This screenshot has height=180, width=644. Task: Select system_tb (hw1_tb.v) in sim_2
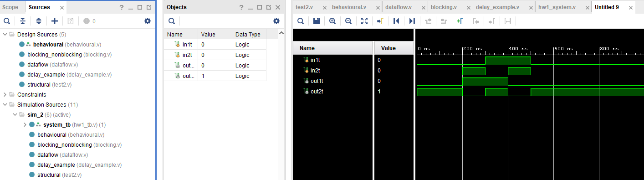(x=75, y=124)
